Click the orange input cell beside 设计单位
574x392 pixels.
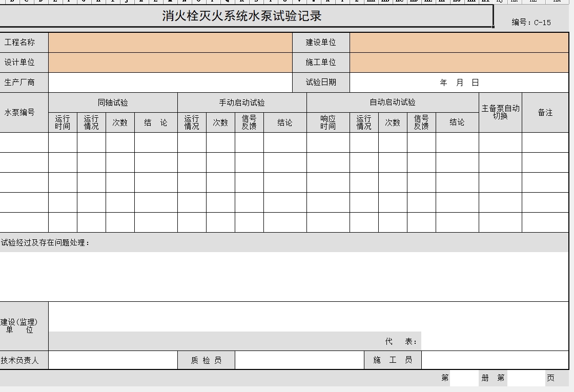click(170, 63)
